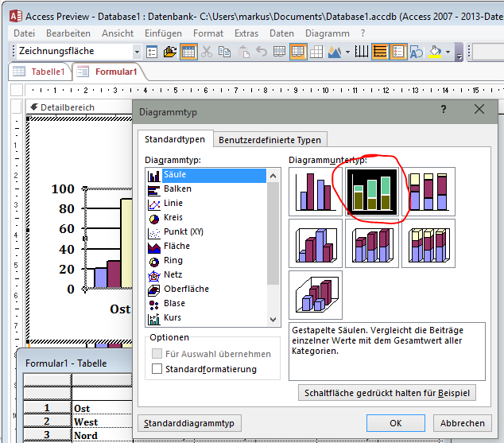This screenshot has height=443, width=504.
Task: Choose Netz chart type from list
Action: coord(172,275)
